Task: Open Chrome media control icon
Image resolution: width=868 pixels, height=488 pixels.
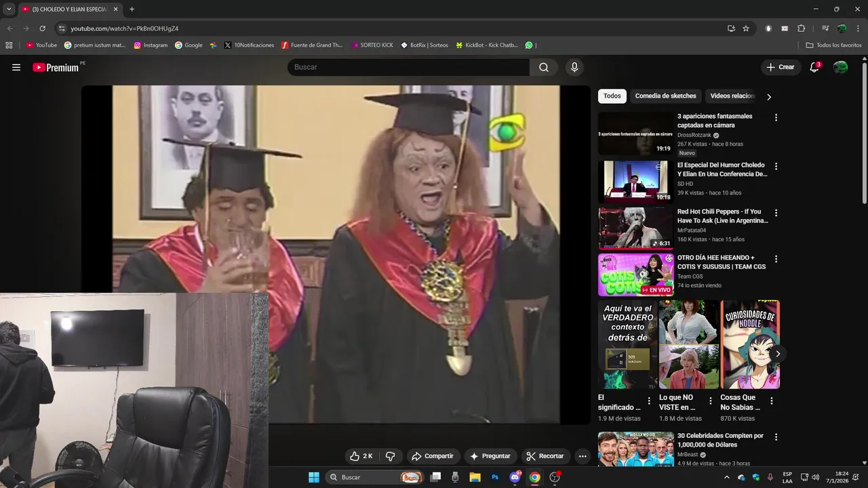Action: coord(825,28)
